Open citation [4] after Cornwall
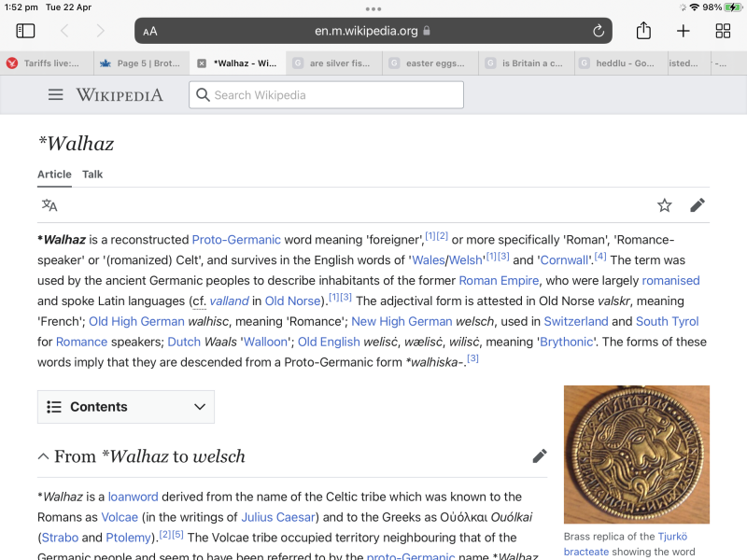The width and height of the screenshot is (747, 560). click(x=600, y=257)
